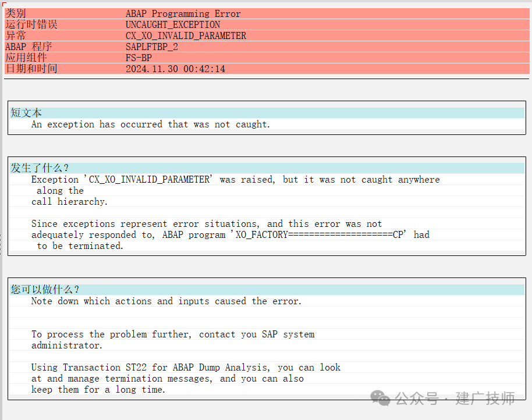Select the 'administrator.' text line
This screenshot has width=532, height=420.
tap(67, 346)
